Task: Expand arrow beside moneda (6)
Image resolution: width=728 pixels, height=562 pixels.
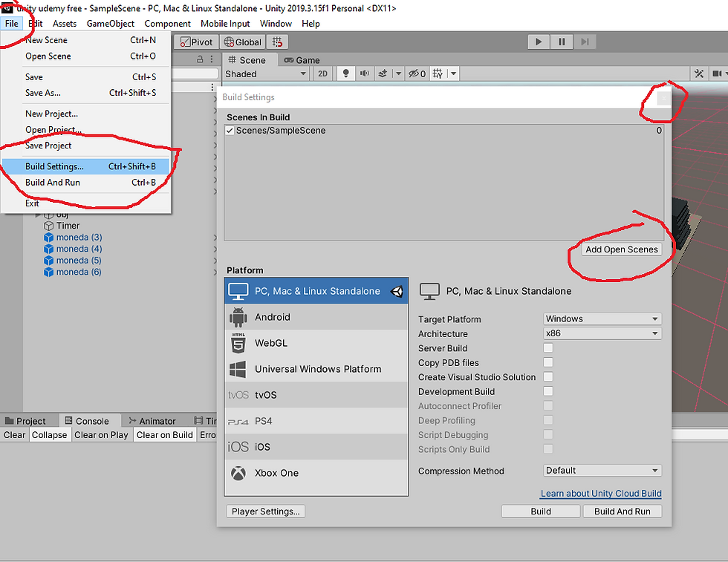Action: pos(215,272)
